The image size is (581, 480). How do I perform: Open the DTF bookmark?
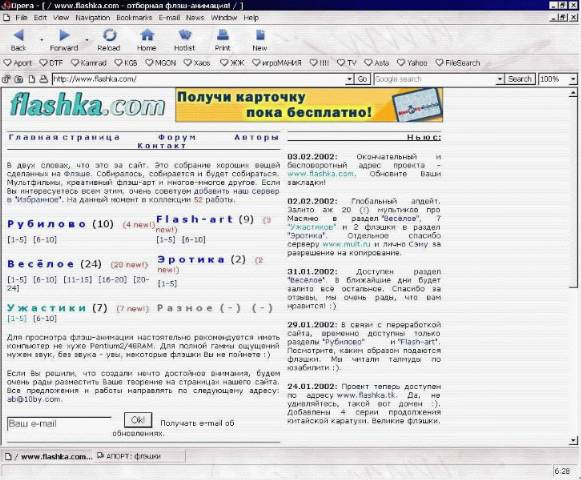[52, 63]
